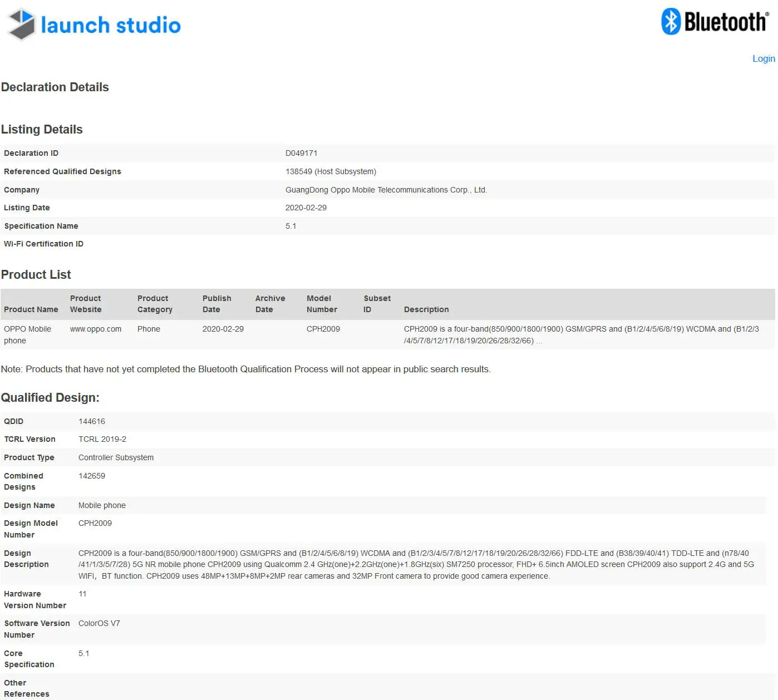Click Product Type value Controller Subsystem

[x=116, y=457]
